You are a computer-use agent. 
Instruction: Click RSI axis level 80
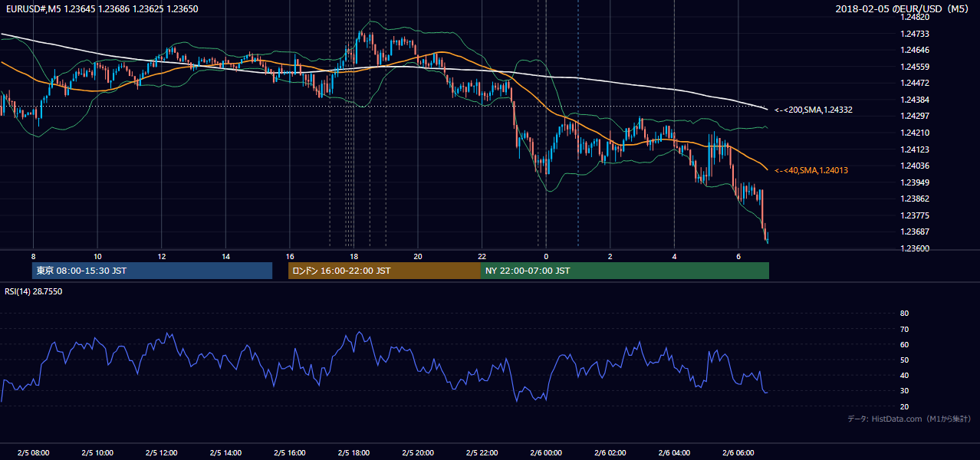pos(904,314)
